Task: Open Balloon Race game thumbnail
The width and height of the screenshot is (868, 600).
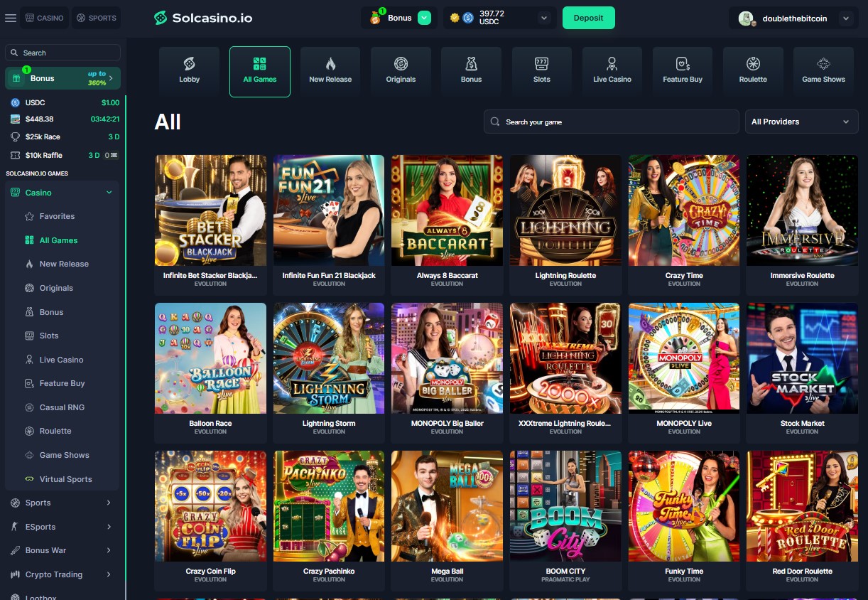Action: 211,358
